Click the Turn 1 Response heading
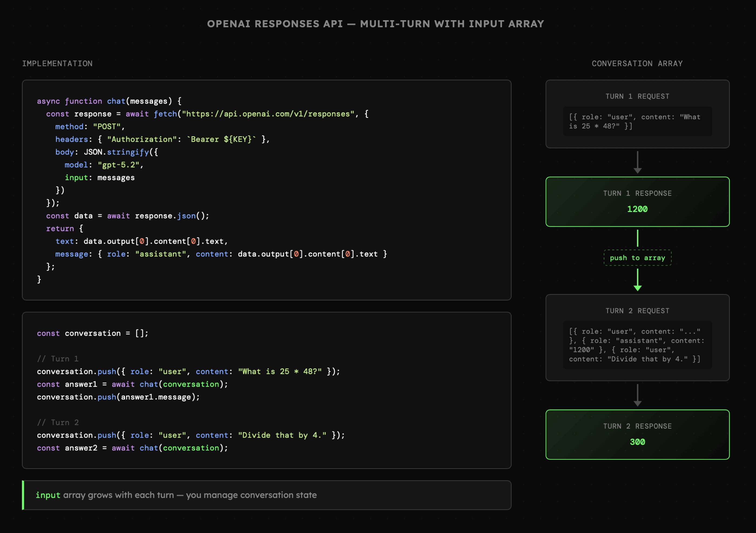 tap(637, 193)
